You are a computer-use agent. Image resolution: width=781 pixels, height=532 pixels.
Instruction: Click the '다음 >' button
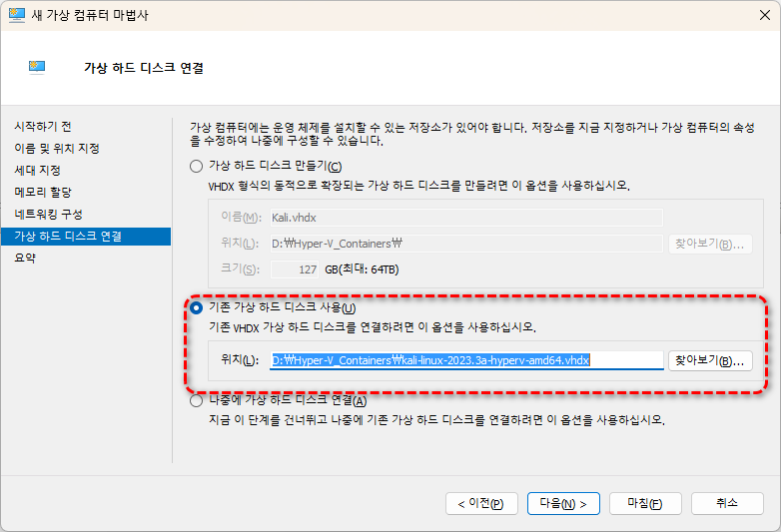pyautogui.click(x=563, y=504)
